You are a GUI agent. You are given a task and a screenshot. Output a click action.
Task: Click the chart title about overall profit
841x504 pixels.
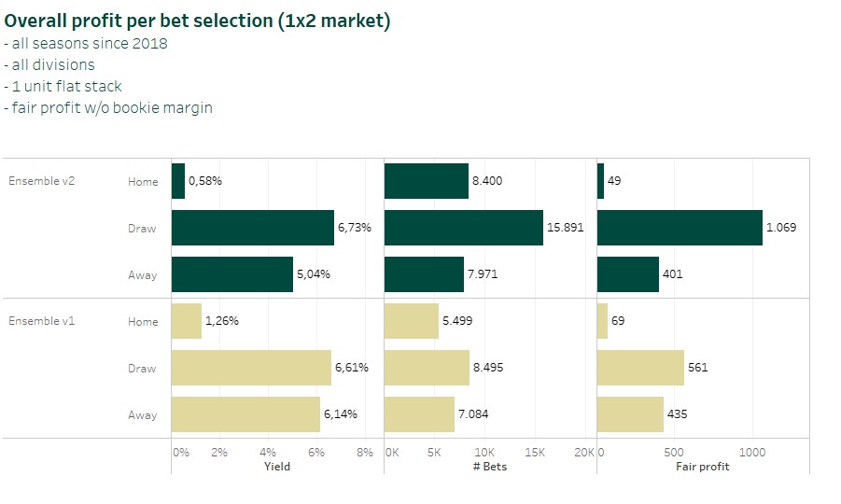[x=198, y=21]
